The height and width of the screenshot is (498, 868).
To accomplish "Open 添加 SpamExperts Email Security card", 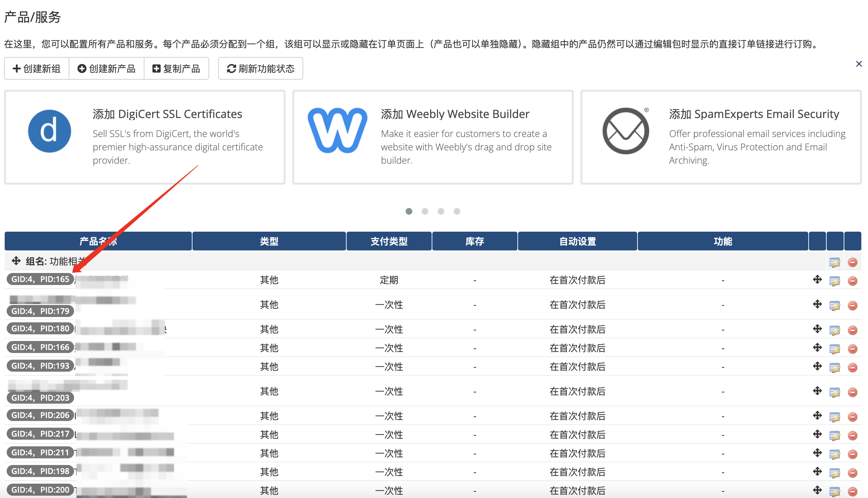I will tap(754, 114).
